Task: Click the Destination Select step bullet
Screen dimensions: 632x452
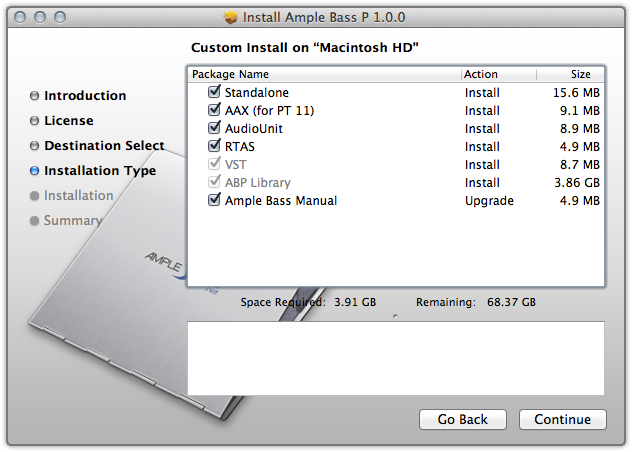Action: (35, 146)
